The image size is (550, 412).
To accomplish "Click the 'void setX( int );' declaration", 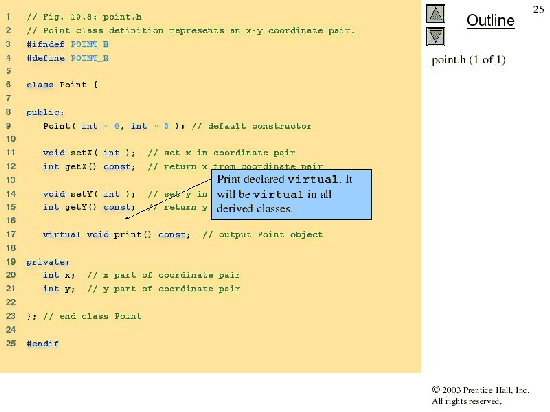I will click(x=89, y=153).
